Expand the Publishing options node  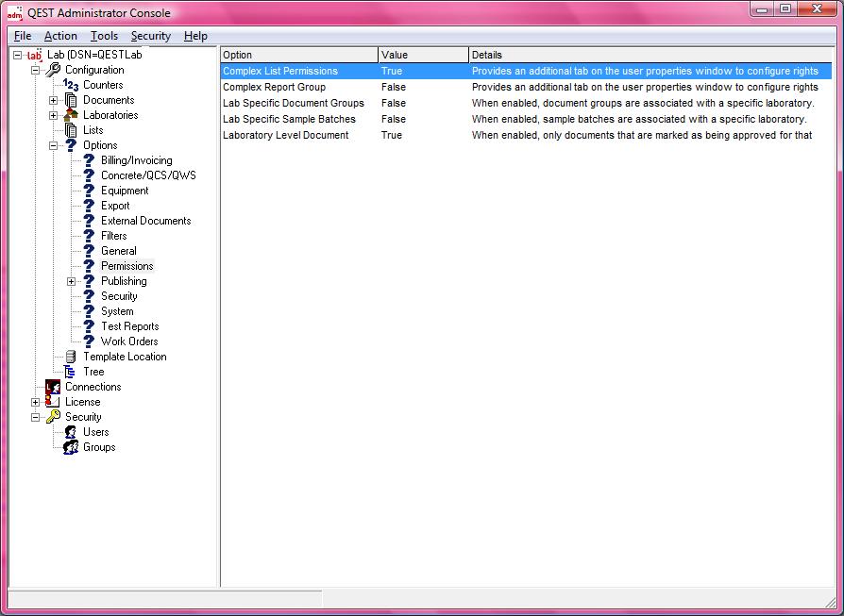[72, 281]
